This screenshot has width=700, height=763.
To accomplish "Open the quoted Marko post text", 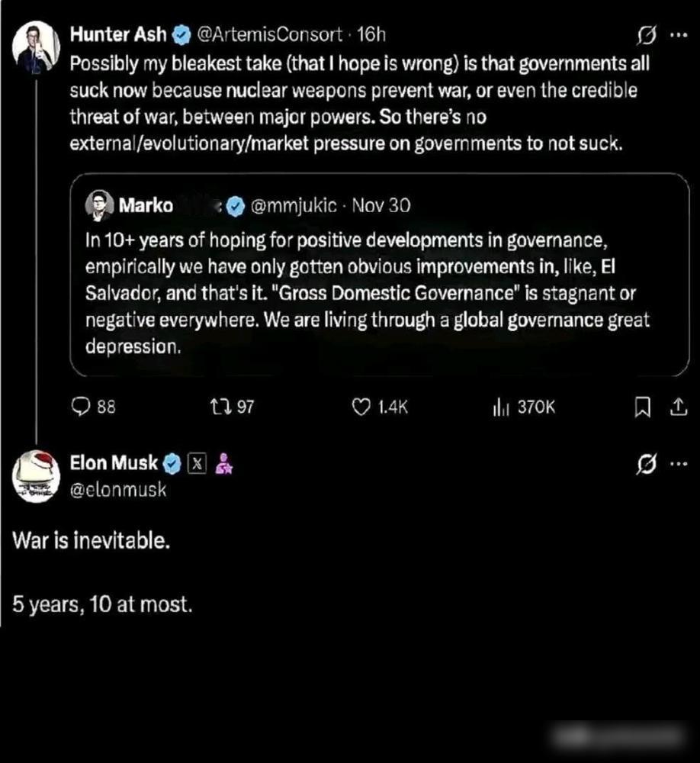I will coord(366,294).
